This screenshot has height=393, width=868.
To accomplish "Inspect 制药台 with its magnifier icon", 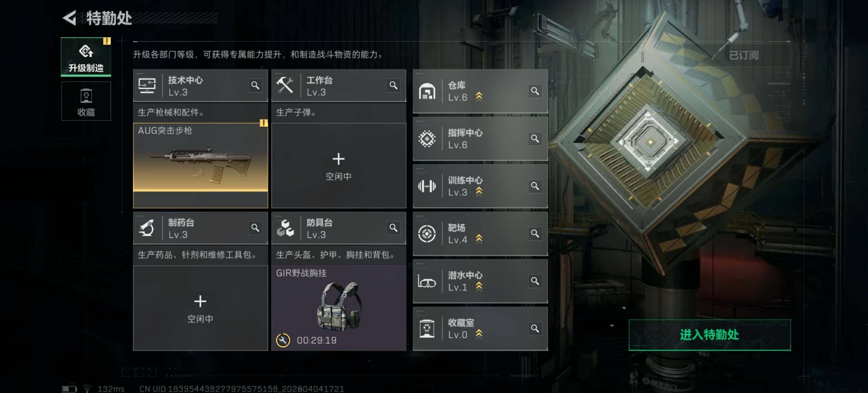I will coord(255,228).
